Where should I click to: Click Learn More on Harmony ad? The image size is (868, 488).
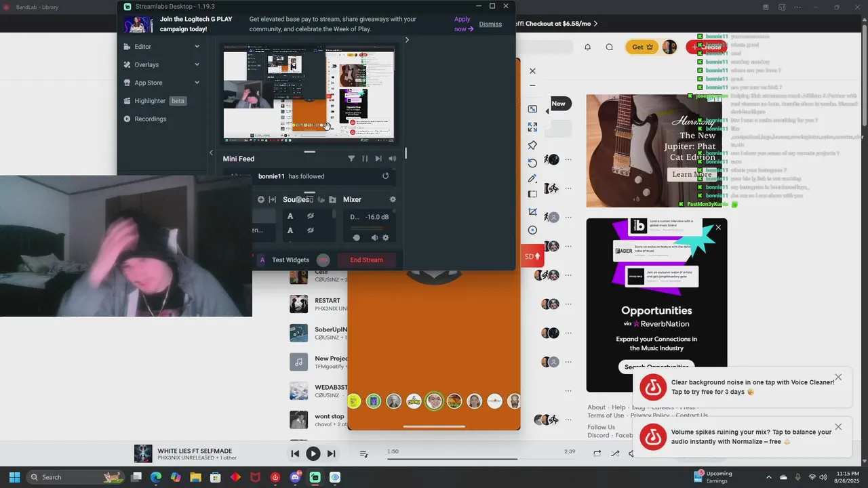692,174
